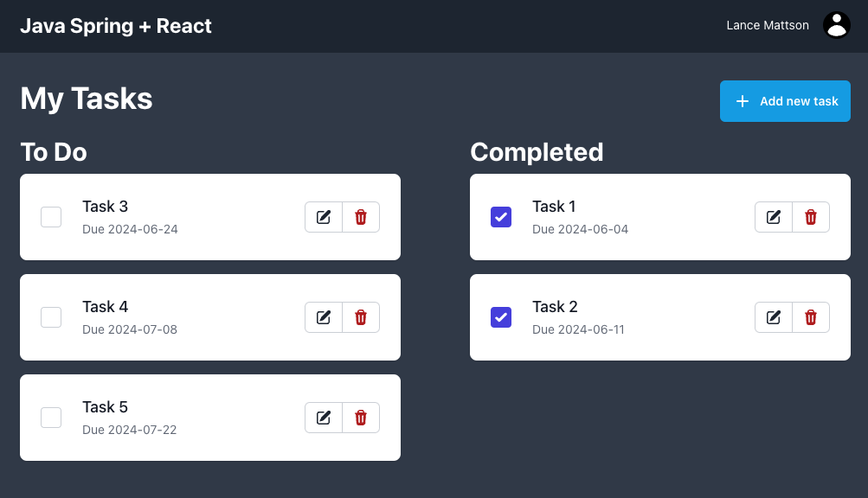Viewport: 868px width, 498px height.
Task: Click the trash icon beside Task 1
Action: coord(811,217)
